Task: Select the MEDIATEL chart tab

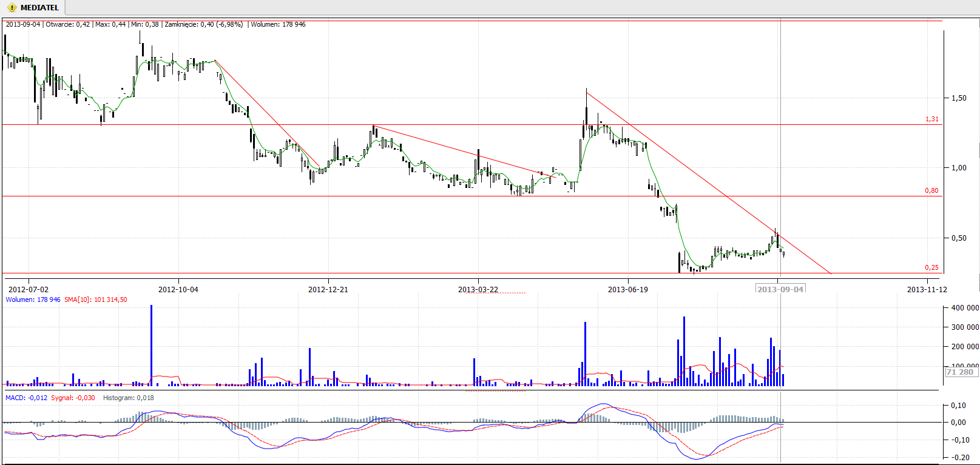Action: (x=33, y=8)
